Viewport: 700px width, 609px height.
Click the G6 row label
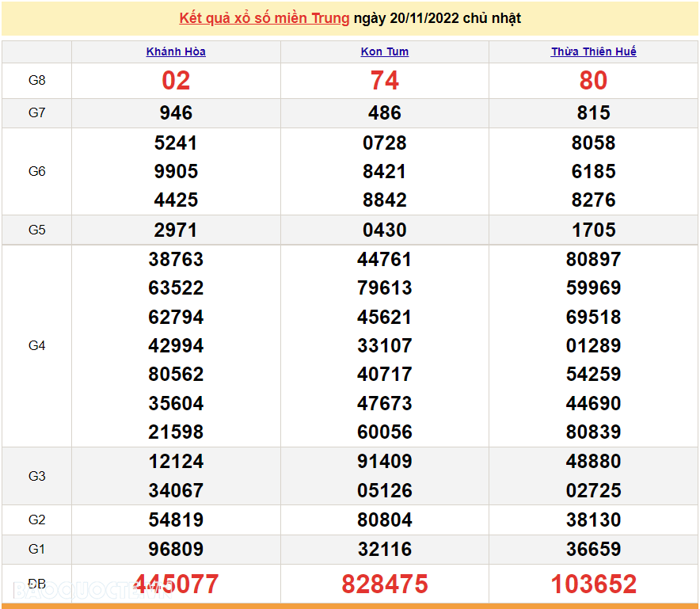click(x=37, y=172)
